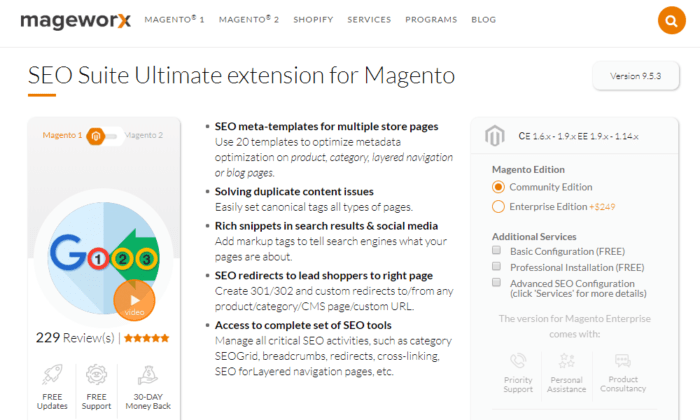The image size is (700, 420).
Task: Click 'CE 1.6.x - 1.9.x EE 1.9.x - 1.14.x' text
Action: [579, 137]
